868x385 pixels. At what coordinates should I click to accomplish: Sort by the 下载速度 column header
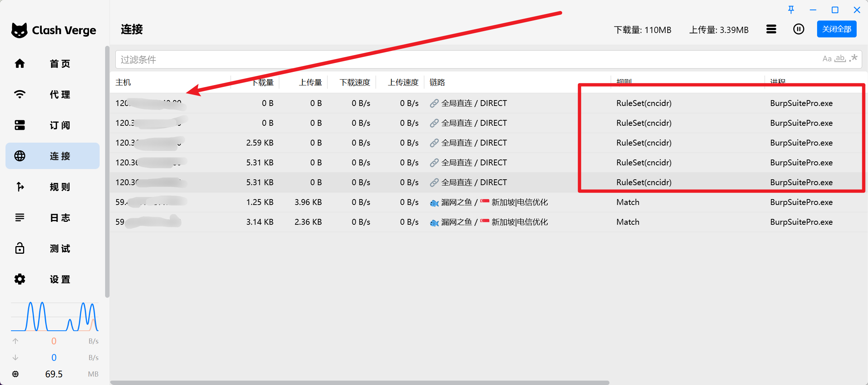click(x=355, y=82)
